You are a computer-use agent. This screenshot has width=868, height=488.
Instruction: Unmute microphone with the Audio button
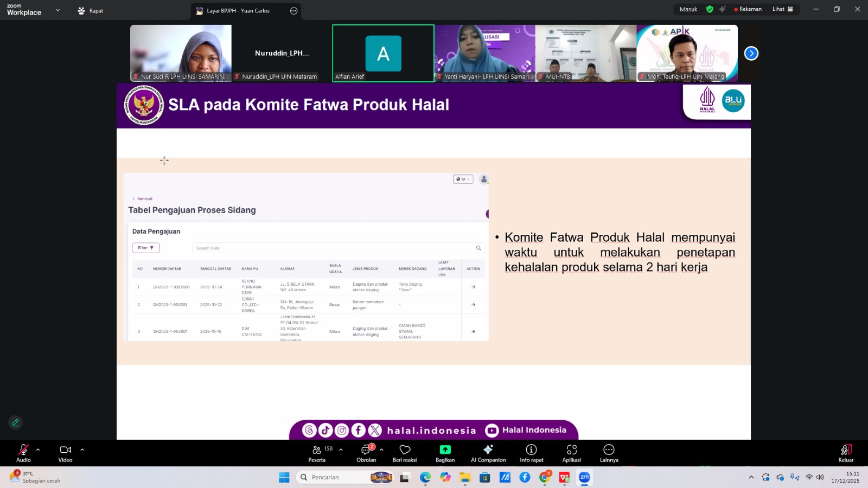click(x=23, y=452)
